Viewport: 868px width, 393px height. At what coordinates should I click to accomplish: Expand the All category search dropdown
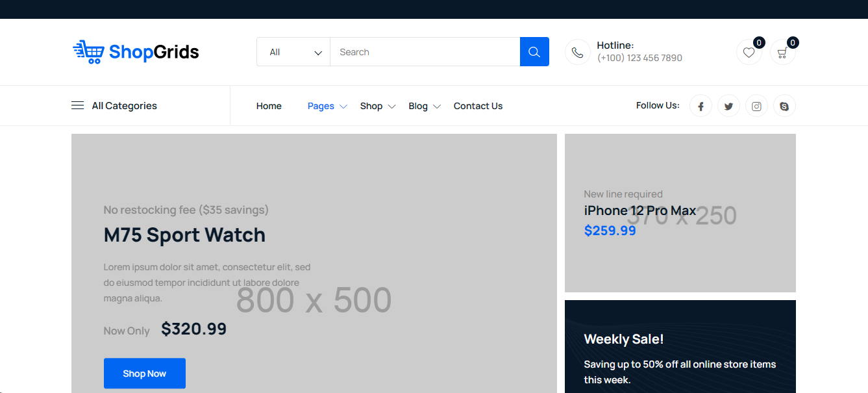(294, 52)
